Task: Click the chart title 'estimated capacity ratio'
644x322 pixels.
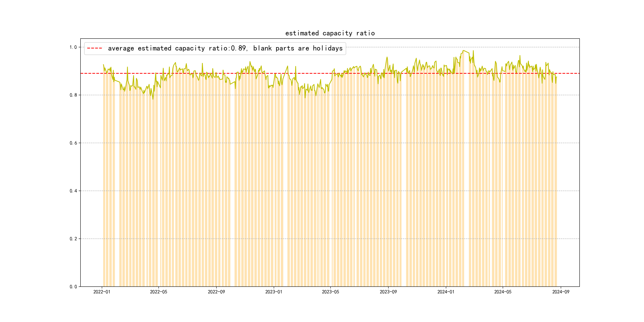Action: click(x=330, y=33)
